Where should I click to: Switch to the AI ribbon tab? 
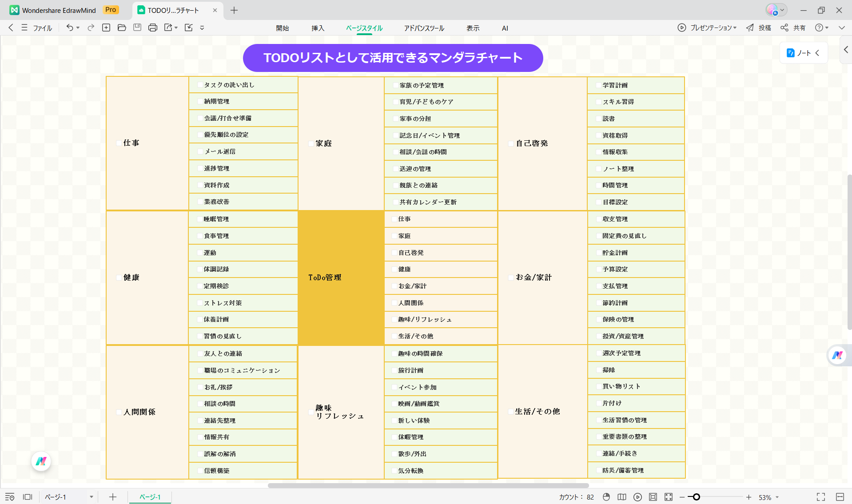(x=505, y=28)
